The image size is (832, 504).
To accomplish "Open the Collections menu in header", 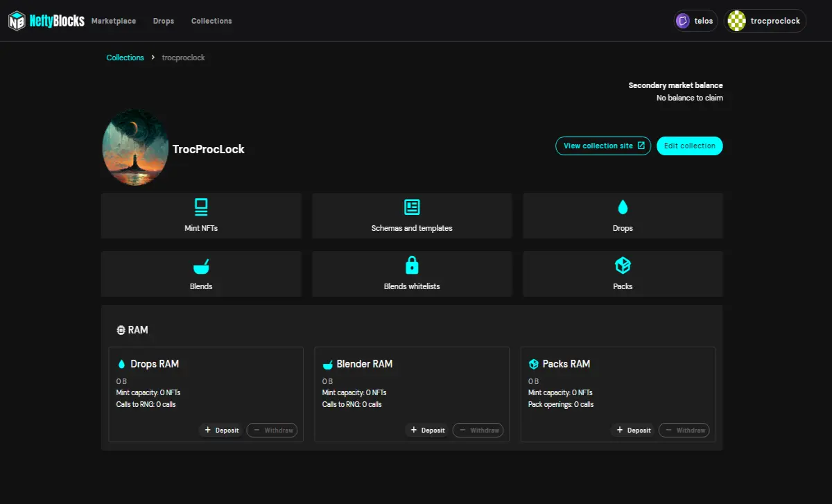I will point(211,21).
